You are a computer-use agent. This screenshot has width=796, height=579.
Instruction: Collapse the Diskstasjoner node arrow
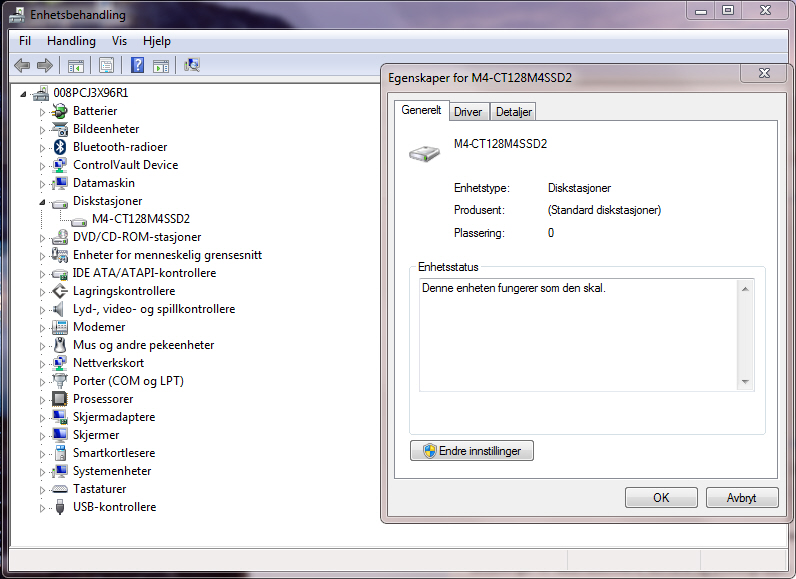pos(42,202)
